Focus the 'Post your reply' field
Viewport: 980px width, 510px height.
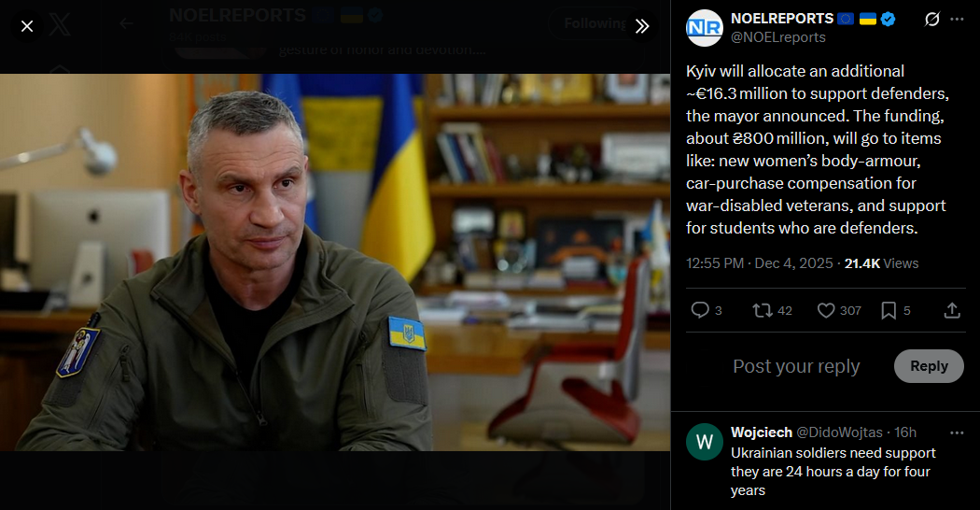[796, 366]
